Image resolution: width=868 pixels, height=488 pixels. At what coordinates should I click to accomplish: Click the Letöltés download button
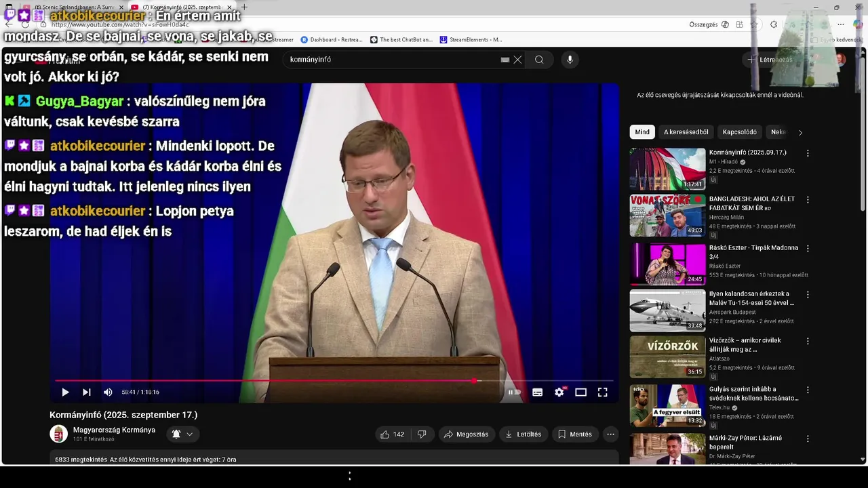[523, 434]
